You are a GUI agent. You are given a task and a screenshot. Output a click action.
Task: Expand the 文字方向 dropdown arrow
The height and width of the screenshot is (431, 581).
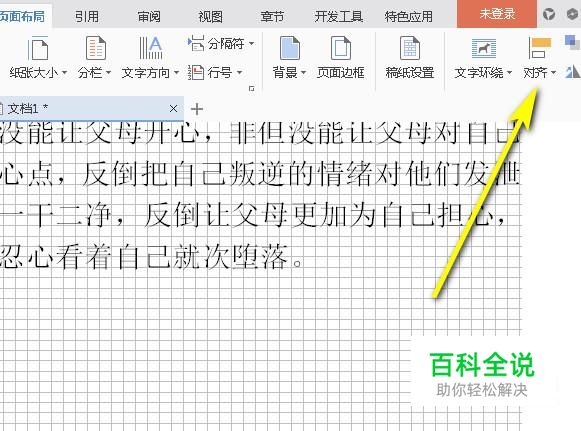(176, 73)
